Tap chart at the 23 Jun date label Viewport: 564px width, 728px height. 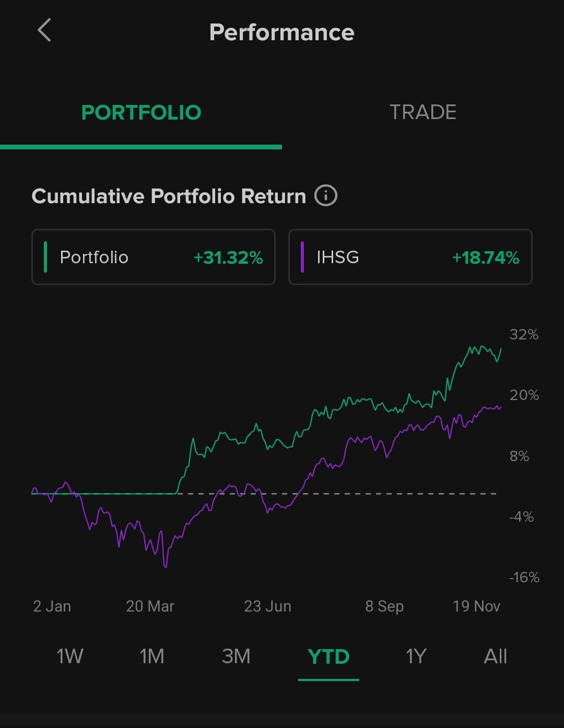pyautogui.click(x=267, y=606)
